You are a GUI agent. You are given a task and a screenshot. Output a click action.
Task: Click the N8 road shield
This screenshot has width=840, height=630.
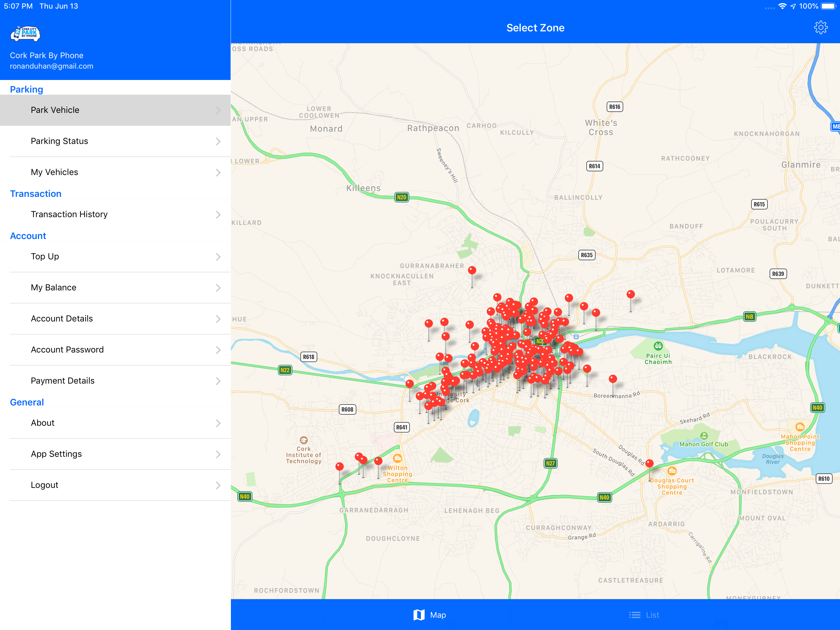tap(749, 317)
